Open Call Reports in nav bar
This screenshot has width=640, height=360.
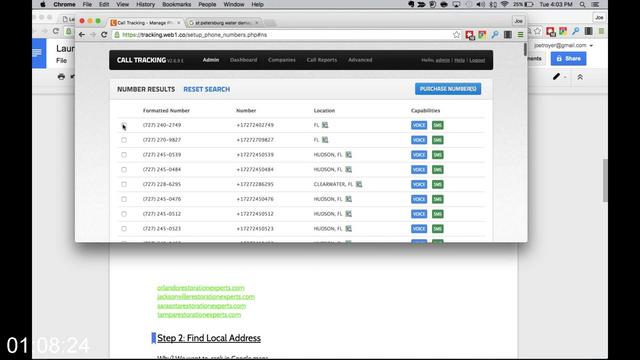[322, 60]
